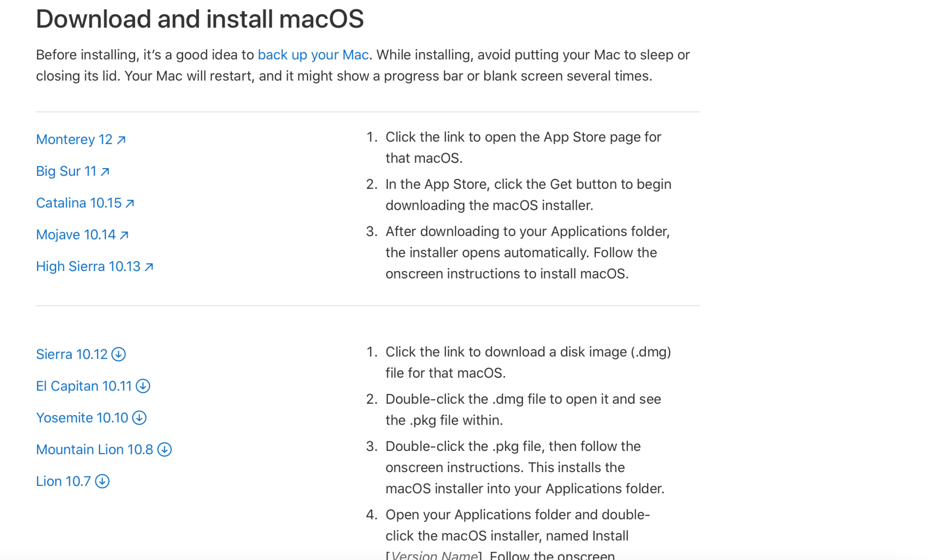Click the download icon beside Mountain Lion 10.8
Image resolution: width=945 pixels, height=560 pixels.
(x=164, y=450)
